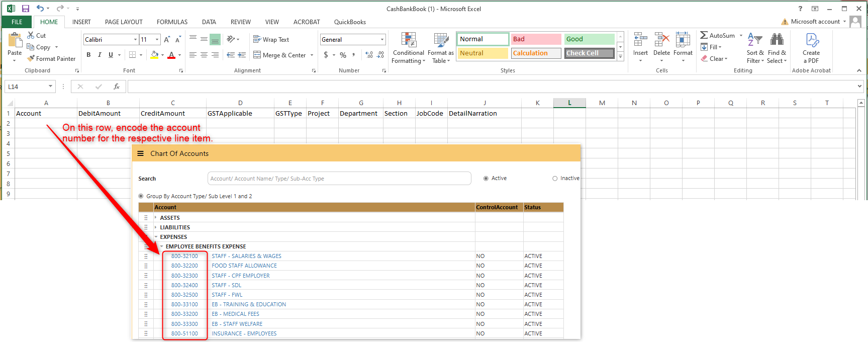Select column header L

coord(569,103)
